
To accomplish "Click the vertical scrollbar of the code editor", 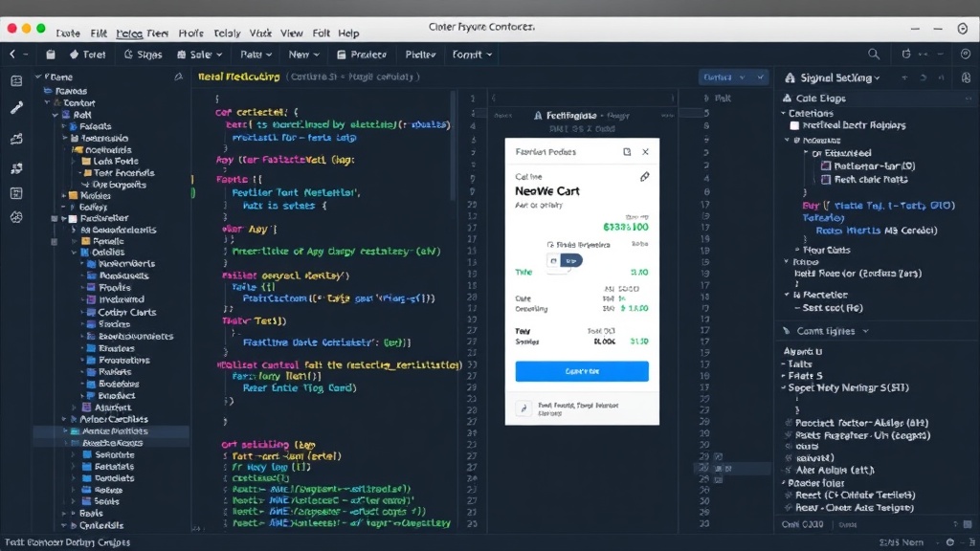I will tap(455, 146).
